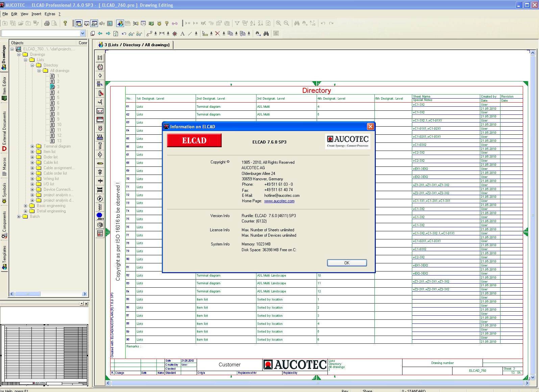539x392 pixels.
Task: Click the Print toolbar icon
Action: pos(47,23)
